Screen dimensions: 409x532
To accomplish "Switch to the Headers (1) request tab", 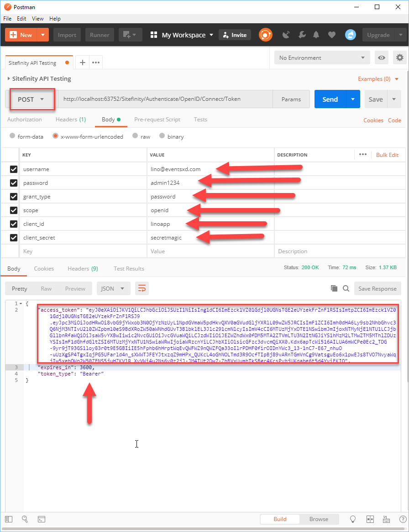I will 71,120.
